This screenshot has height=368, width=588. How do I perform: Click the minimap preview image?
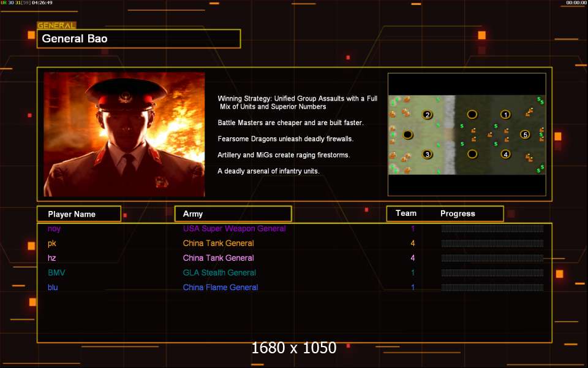point(467,134)
